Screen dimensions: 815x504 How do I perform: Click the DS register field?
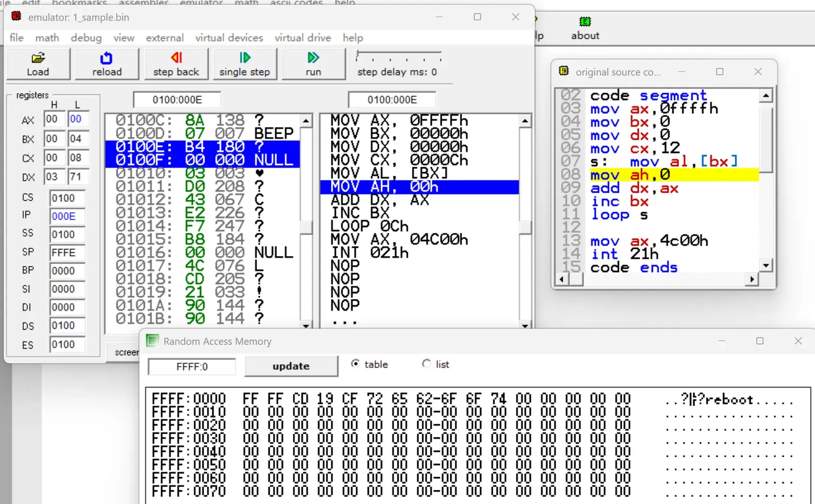point(67,325)
